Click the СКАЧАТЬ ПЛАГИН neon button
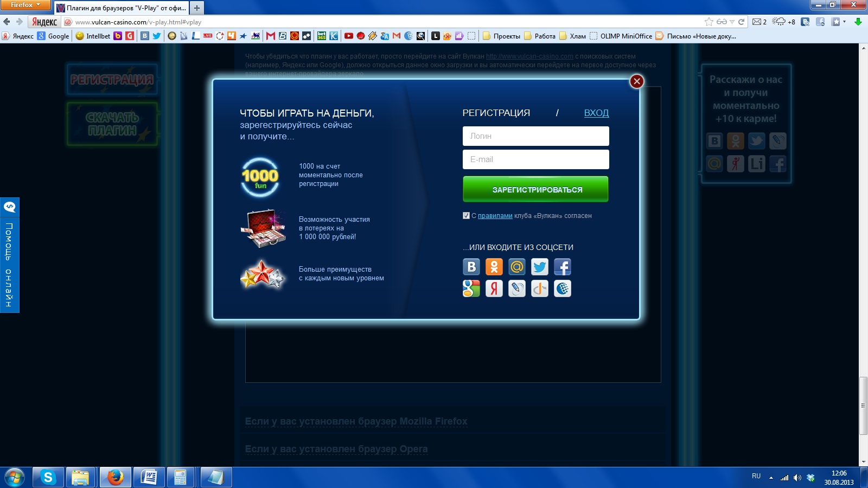Image resolution: width=868 pixels, height=488 pixels. point(112,124)
